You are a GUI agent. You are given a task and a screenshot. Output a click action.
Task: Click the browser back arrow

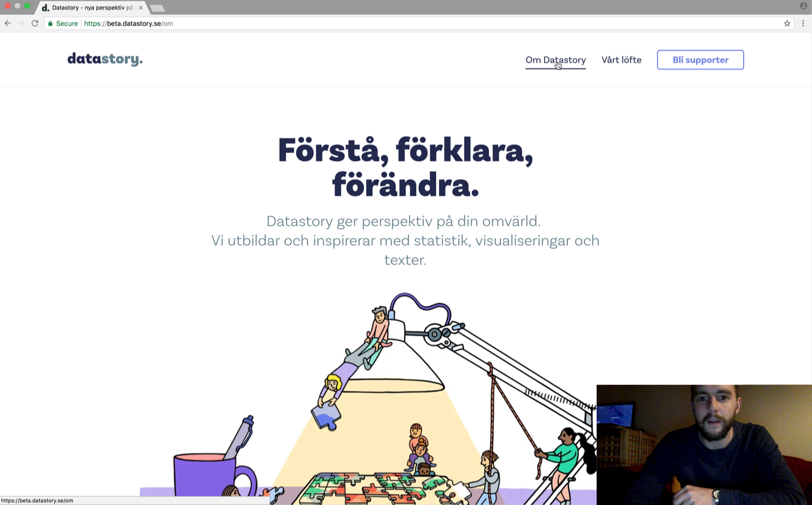(7, 23)
